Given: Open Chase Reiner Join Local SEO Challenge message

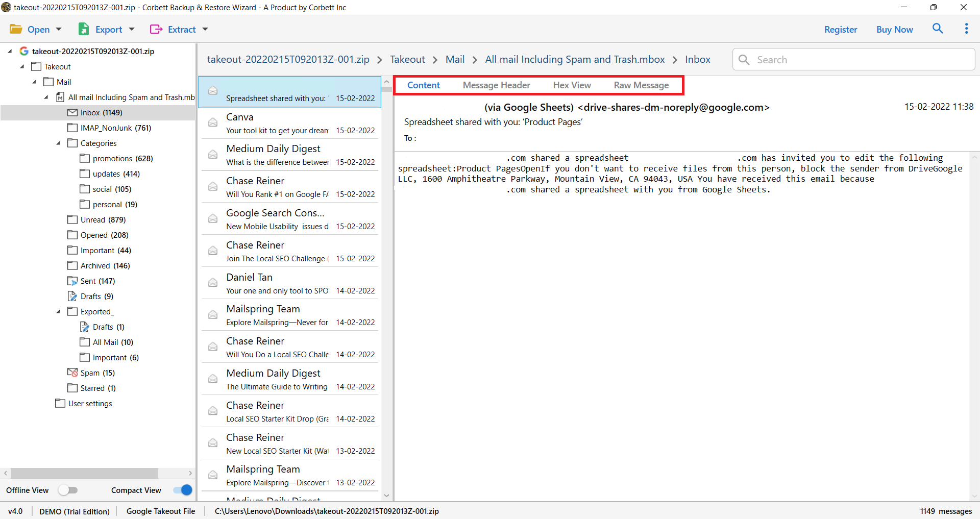Looking at the screenshot, I should click(x=290, y=251).
